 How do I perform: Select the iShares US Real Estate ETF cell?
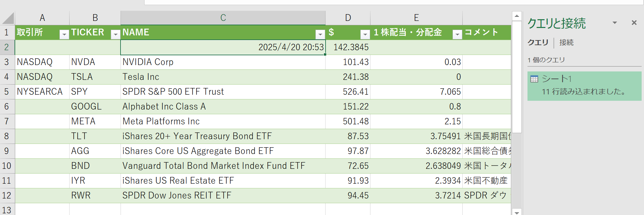point(223,181)
